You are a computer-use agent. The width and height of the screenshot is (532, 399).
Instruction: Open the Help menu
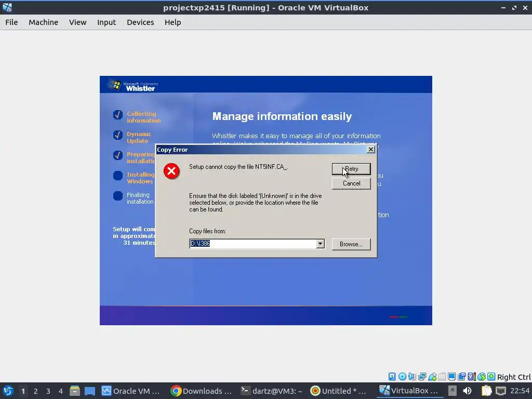click(172, 22)
